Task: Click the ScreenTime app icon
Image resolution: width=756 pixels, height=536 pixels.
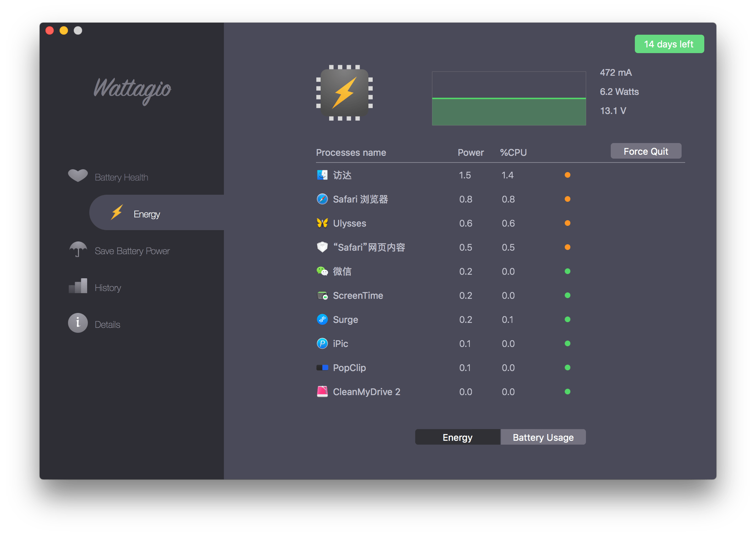Action: tap(322, 295)
